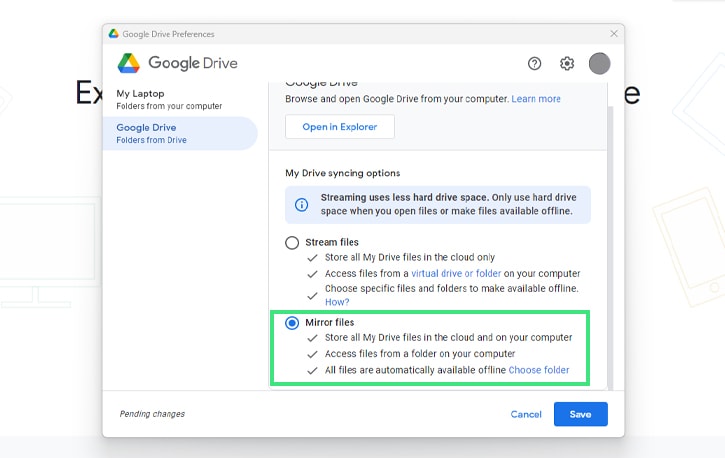Click the Pending changes status text
Image resolution: width=725 pixels, height=458 pixels.
pyautogui.click(x=152, y=414)
